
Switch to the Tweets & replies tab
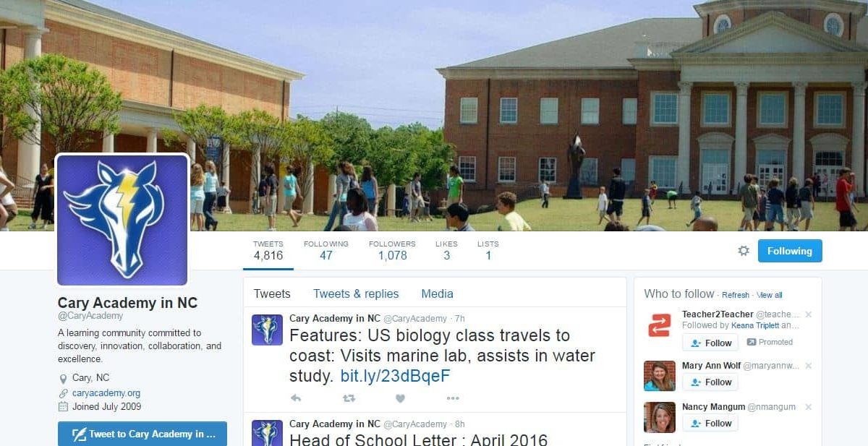click(356, 293)
